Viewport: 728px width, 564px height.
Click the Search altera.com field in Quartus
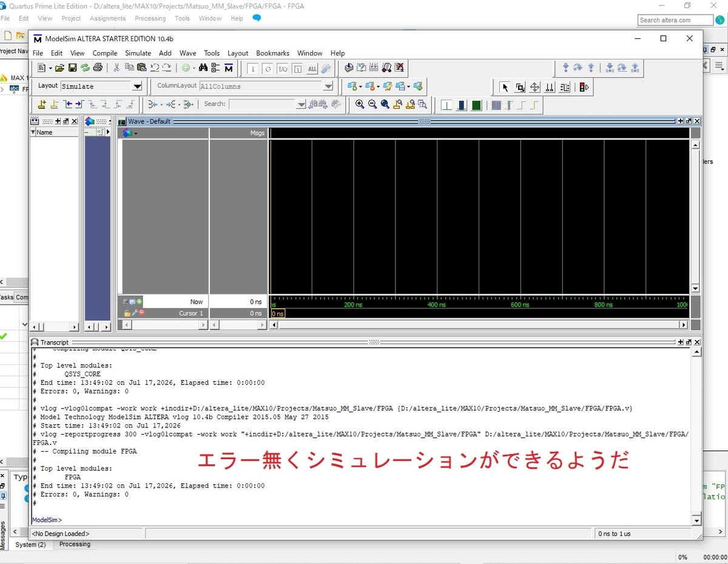click(675, 20)
